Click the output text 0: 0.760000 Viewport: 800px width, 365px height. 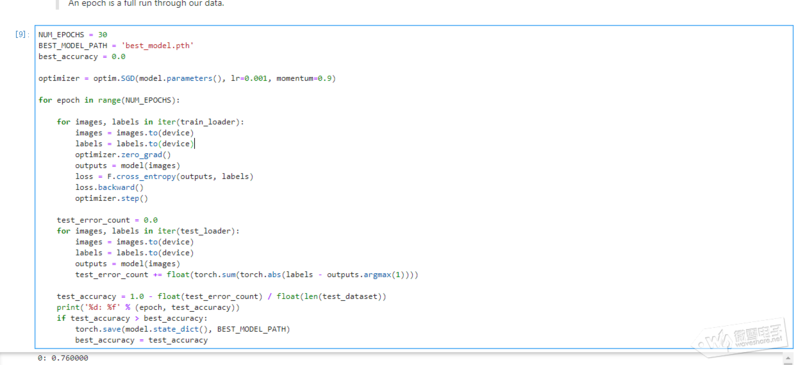[63, 358]
